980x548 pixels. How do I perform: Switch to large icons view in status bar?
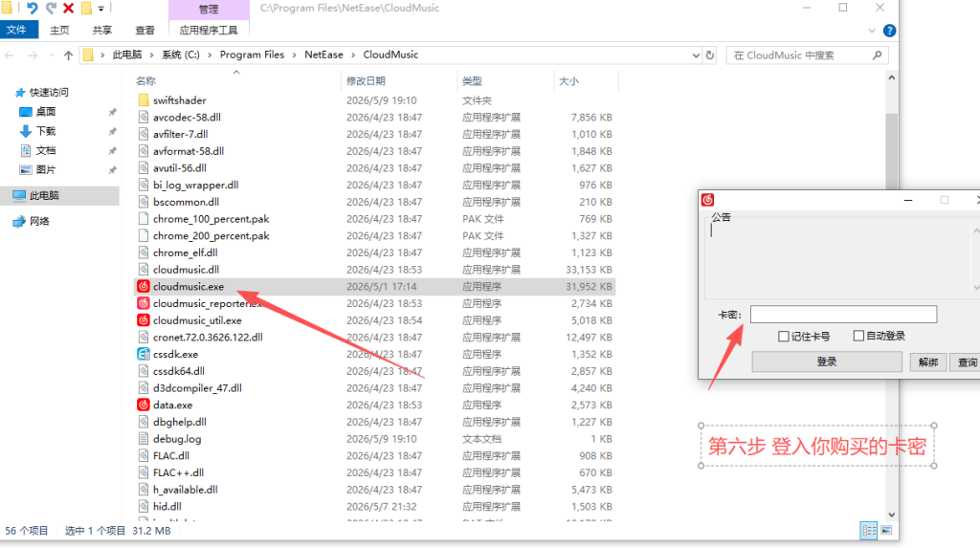886,531
